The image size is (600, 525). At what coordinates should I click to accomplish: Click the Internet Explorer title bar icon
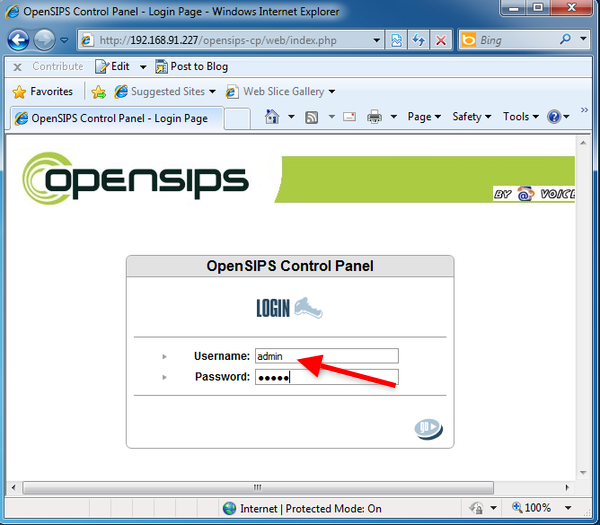click(x=12, y=11)
